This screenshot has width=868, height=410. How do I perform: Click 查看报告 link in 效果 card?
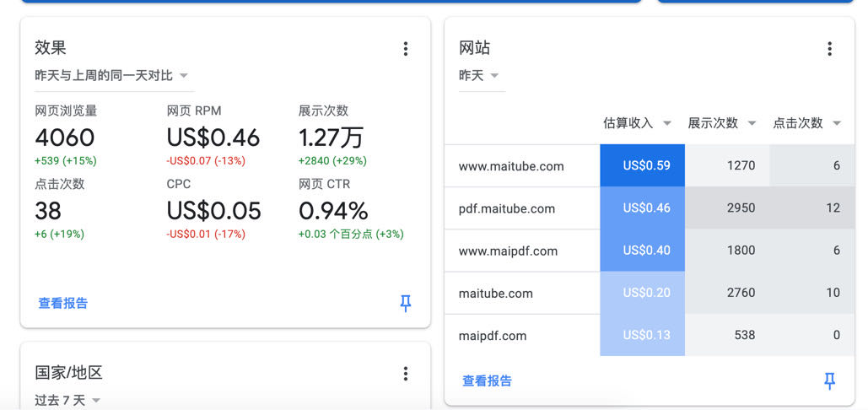(63, 303)
